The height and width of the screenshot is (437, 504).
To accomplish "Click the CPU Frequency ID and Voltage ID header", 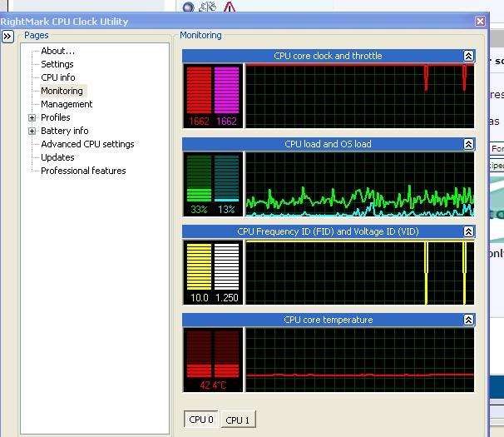I will pyautogui.click(x=328, y=231).
